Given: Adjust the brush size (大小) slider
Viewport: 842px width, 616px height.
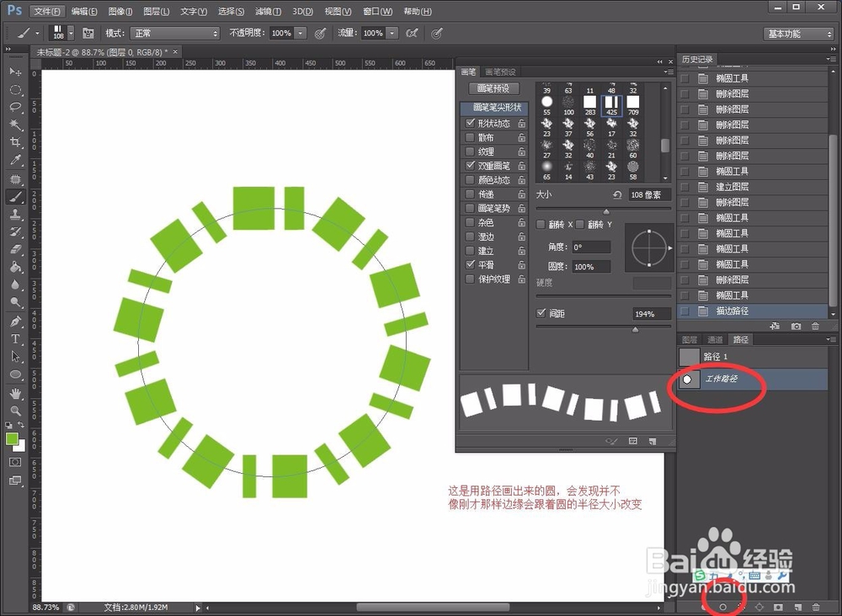Looking at the screenshot, I should click(606, 211).
